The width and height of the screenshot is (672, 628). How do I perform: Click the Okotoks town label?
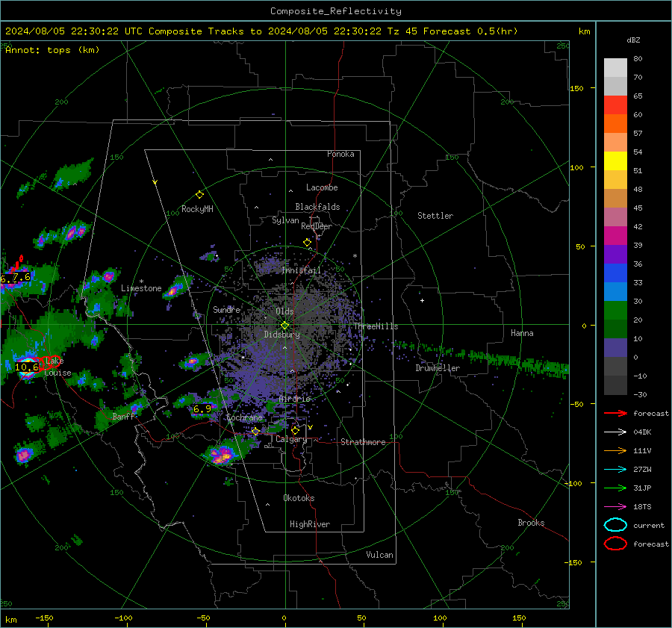click(299, 498)
